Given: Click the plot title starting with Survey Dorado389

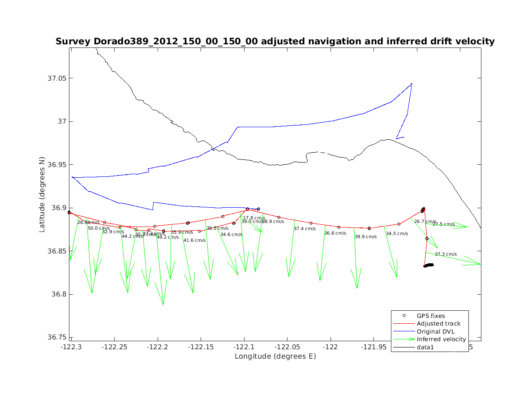Looking at the screenshot, I should click(x=275, y=42).
